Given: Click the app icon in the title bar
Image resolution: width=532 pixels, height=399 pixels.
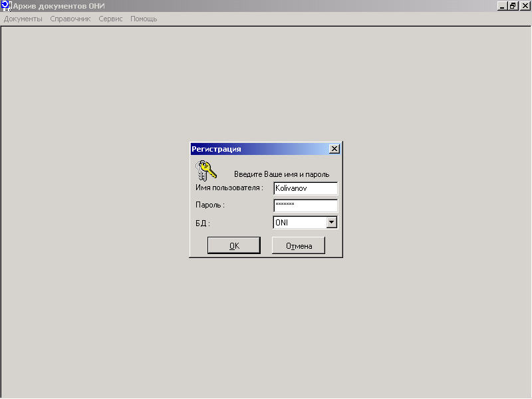Looking at the screenshot, I should click(x=7, y=6).
